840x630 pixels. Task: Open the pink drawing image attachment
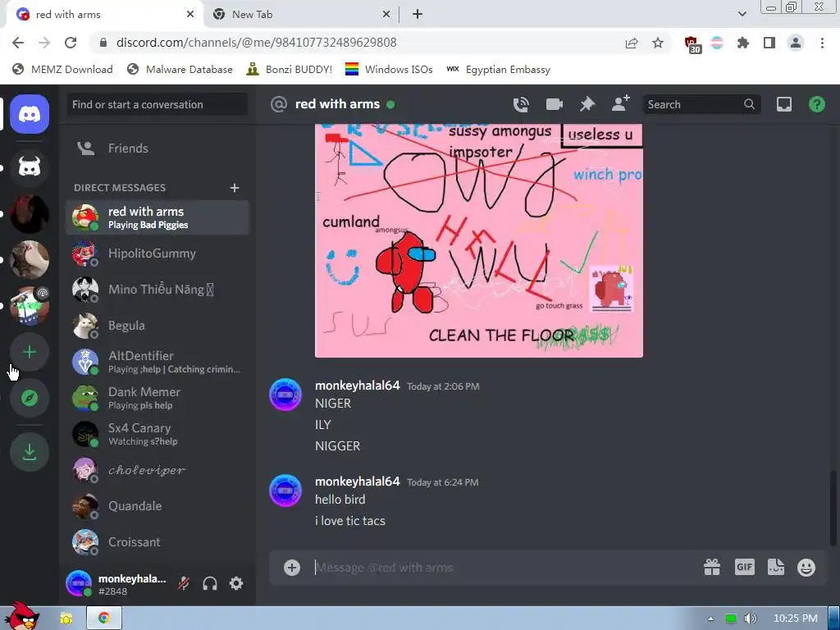tap(479, 240)
